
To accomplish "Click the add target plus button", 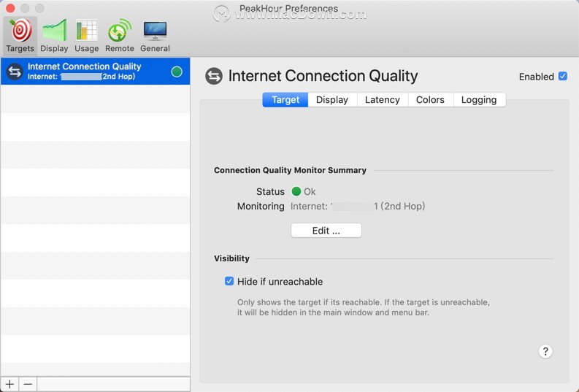I will tap(9, 384).
